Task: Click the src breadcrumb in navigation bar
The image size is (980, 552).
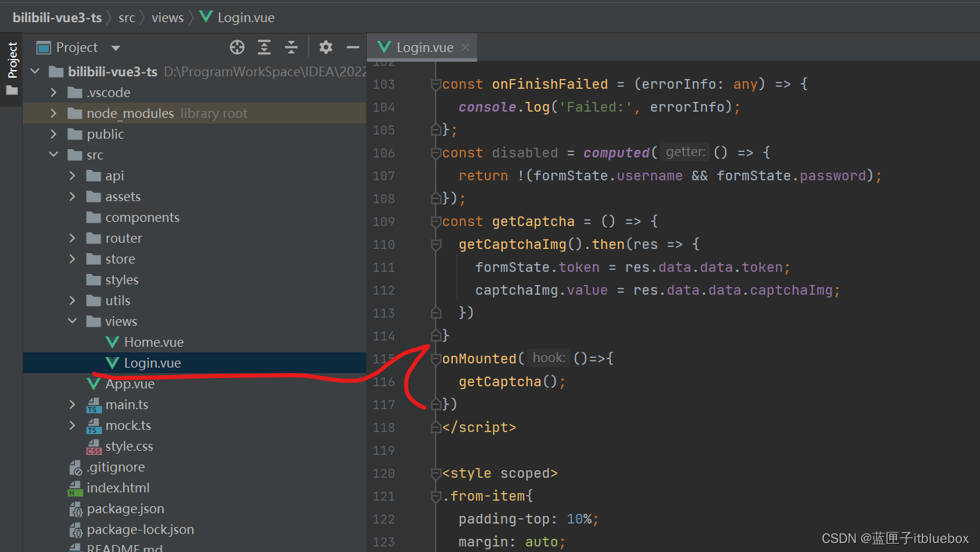Action: [127, 17]
